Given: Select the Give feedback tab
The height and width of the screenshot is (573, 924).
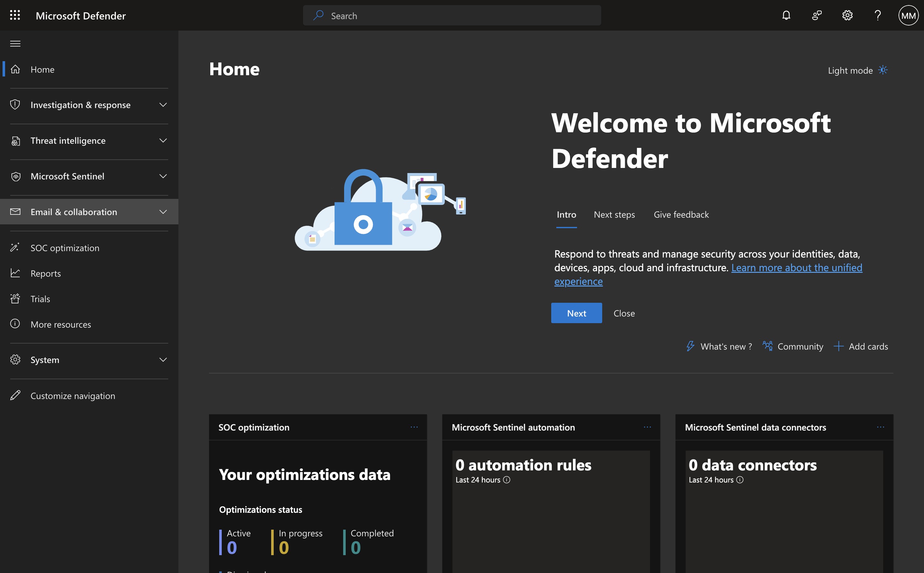Looking at the screenshot, I should click(x=681, y=214).
